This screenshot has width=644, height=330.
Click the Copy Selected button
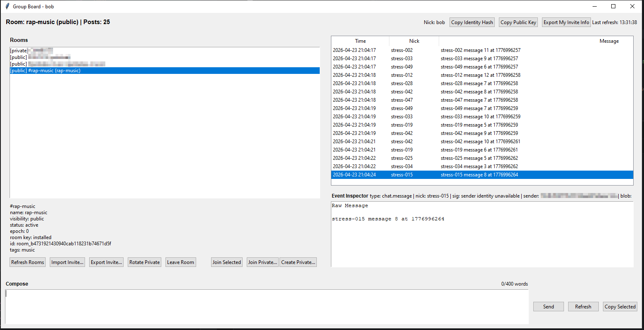click(620, 307)
